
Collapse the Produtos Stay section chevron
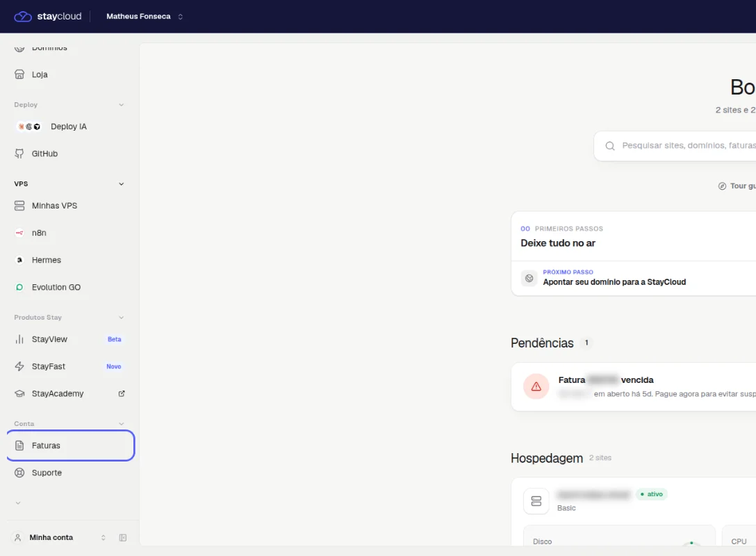pos(122,318)
